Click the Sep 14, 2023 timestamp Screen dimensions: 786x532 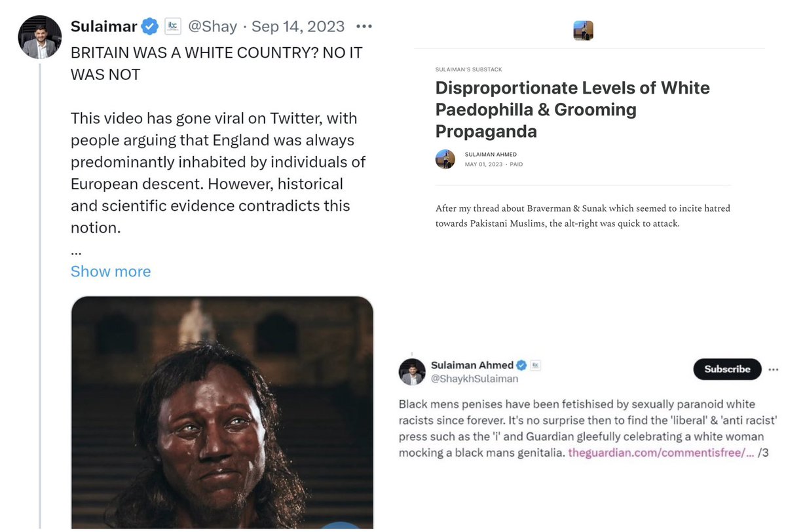(298, 27)
